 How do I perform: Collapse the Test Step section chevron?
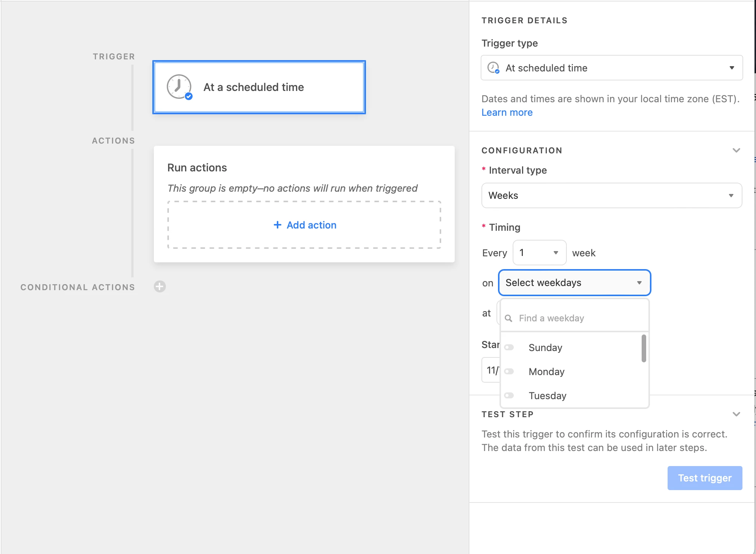click(736, 414)
